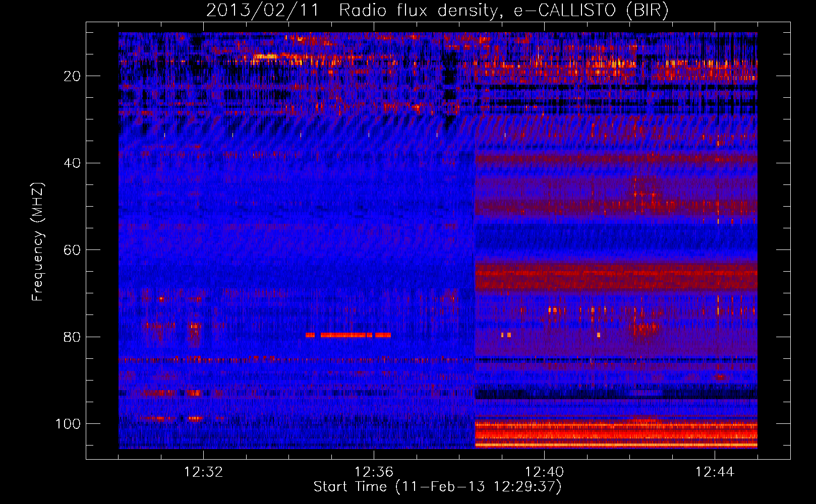Click the "Frequency (MHZ)" axis label
The width and height of the screenshot is (816, 504).
(38, 241)
